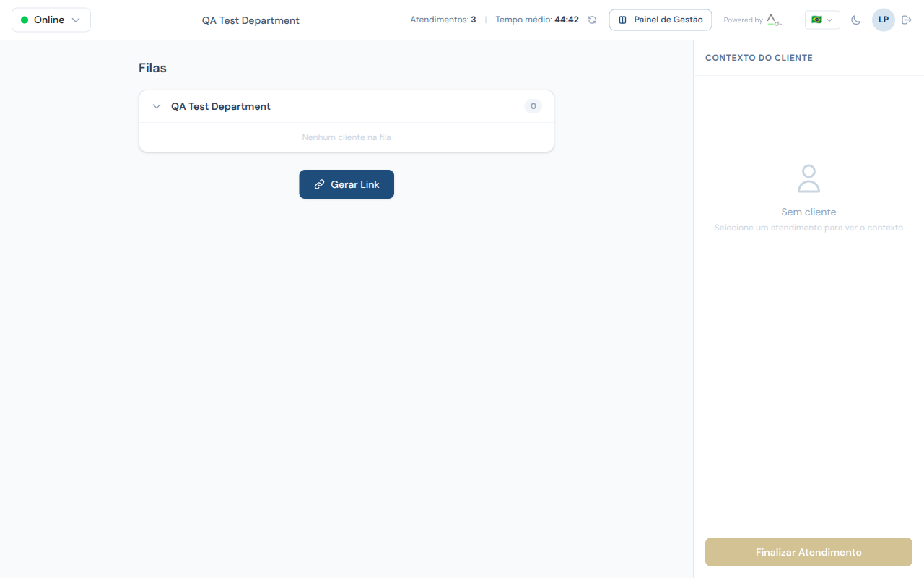This screenshot has height=578, width=924.
Task: Click the queue count badge showing 0
Action: [x=533, y=106]
